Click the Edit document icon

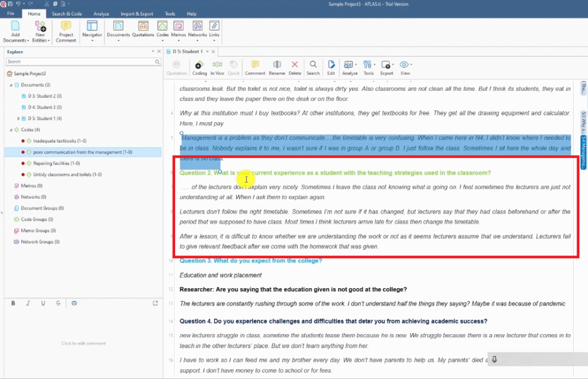(331, 67)
